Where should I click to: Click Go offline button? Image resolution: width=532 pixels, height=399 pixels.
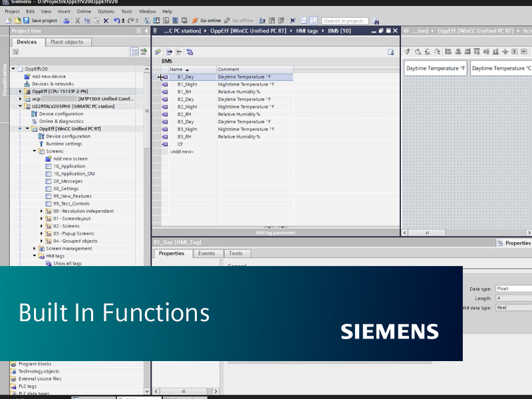239,21
